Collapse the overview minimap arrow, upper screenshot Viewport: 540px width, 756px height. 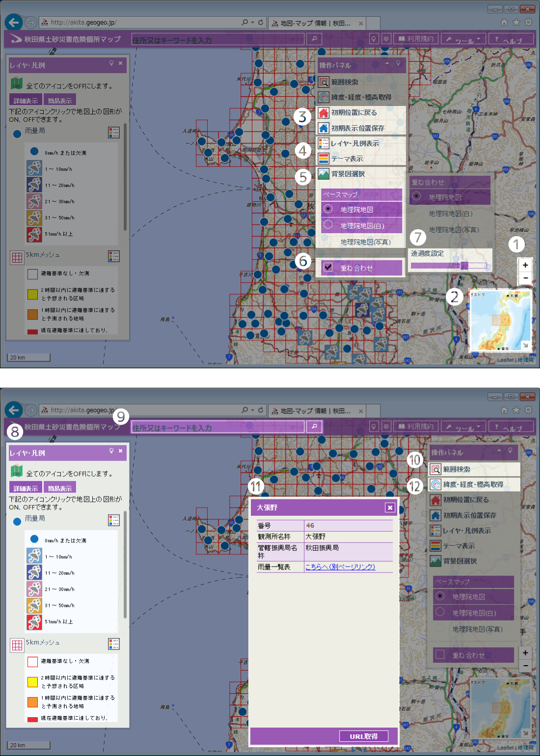tap(525, 345)
